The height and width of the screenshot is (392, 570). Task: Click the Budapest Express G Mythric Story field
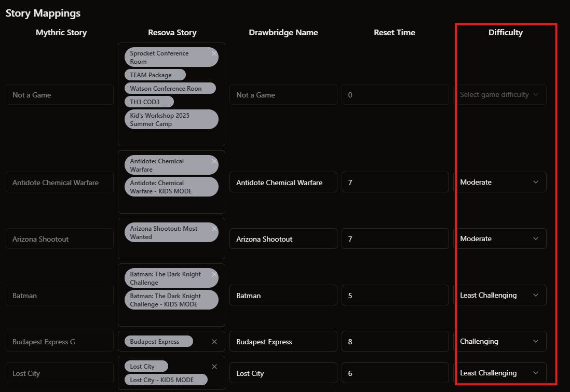click(59, 342)
